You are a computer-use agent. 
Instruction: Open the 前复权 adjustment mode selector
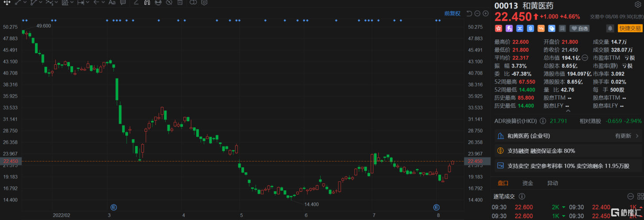click(x=452, y=13)
